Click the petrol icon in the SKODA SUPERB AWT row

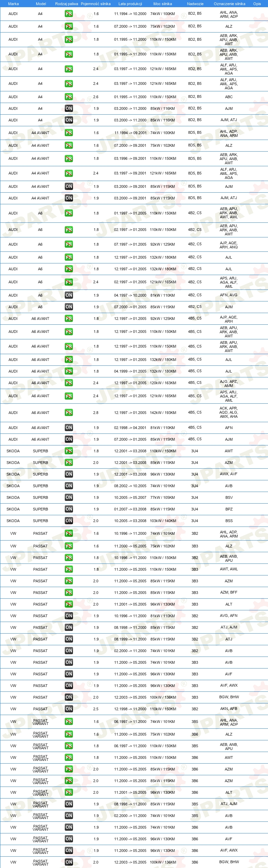(69, 451)
